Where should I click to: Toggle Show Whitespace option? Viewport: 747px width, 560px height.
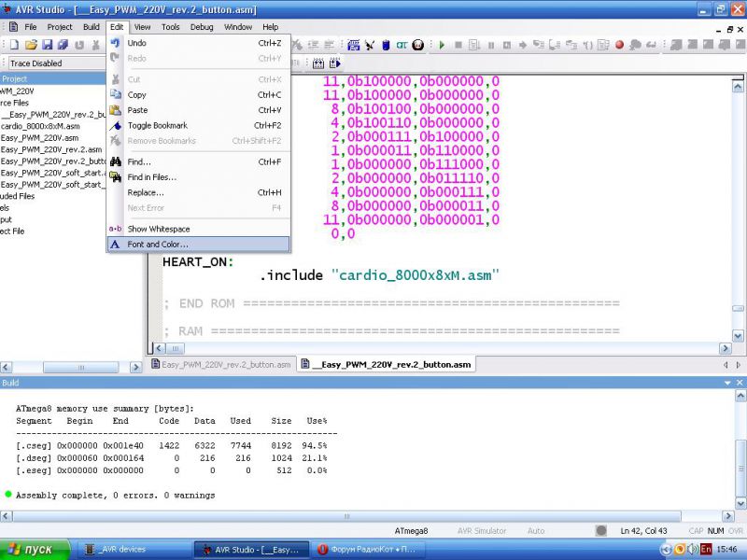199,229
